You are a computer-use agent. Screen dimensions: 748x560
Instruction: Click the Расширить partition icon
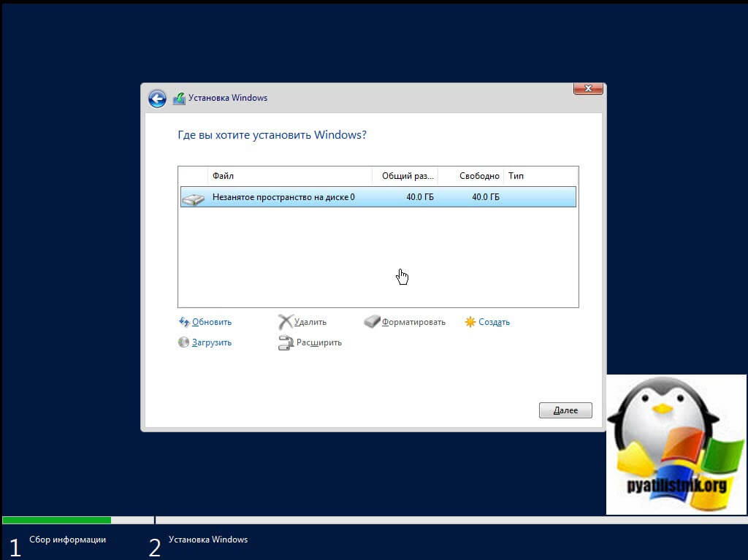point(285,342)
